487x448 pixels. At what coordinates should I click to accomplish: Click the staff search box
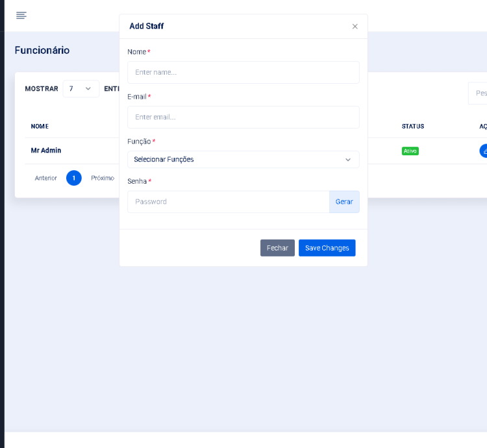(x=478, y=93)
